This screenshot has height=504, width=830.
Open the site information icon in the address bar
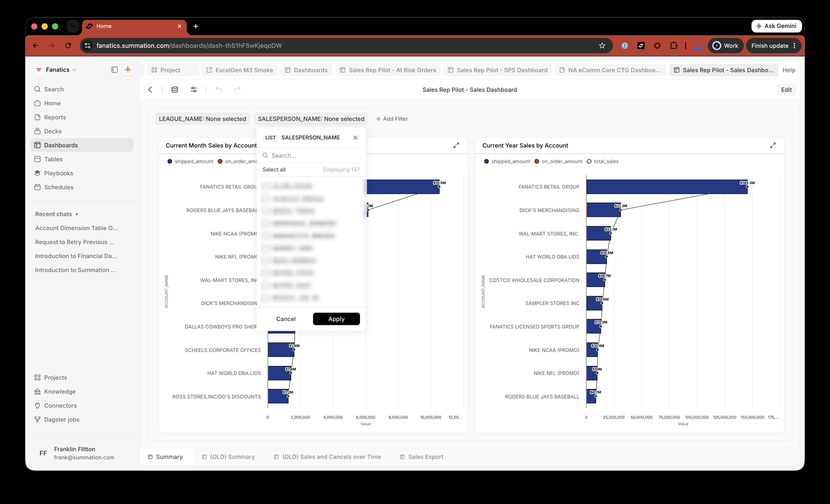[x=88, y=46]
